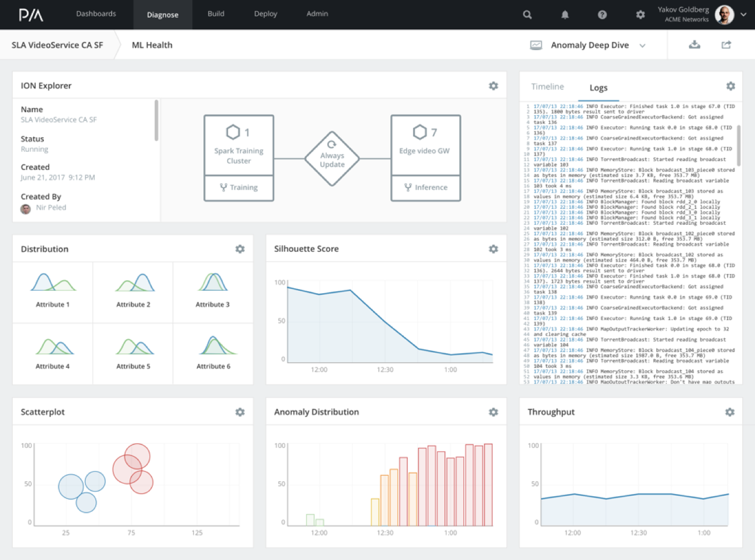
Task: Click the Spark Training Cluster hexagon icon
Action: coord(233,132)
